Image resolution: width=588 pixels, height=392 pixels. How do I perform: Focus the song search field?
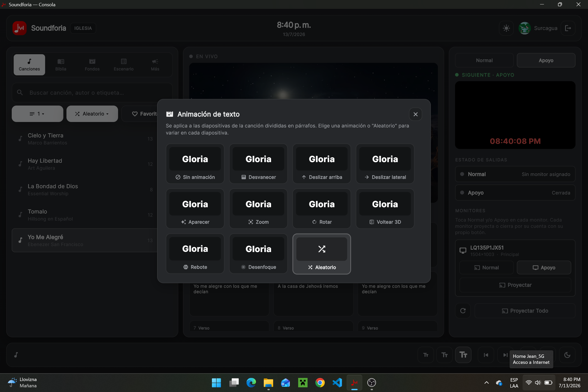[92, 93]
